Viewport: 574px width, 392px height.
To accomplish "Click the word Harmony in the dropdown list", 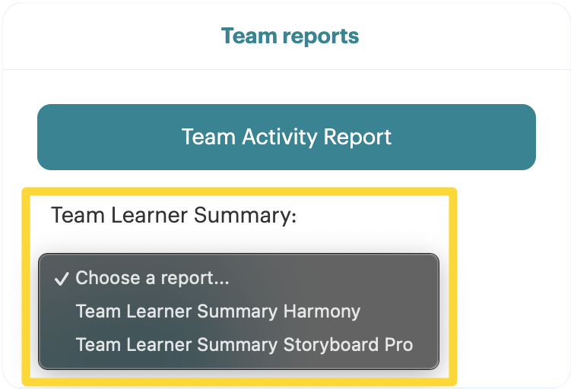I will (322, 312).
